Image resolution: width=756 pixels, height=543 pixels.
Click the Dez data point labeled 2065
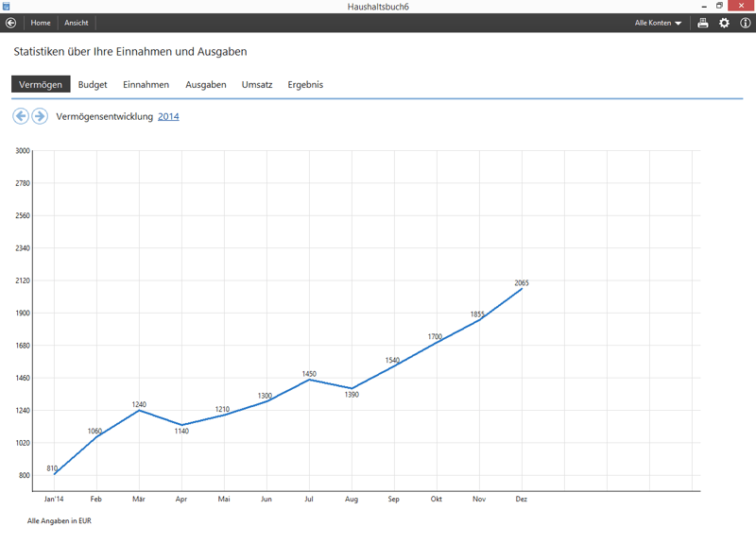click(x=522, y=289)
